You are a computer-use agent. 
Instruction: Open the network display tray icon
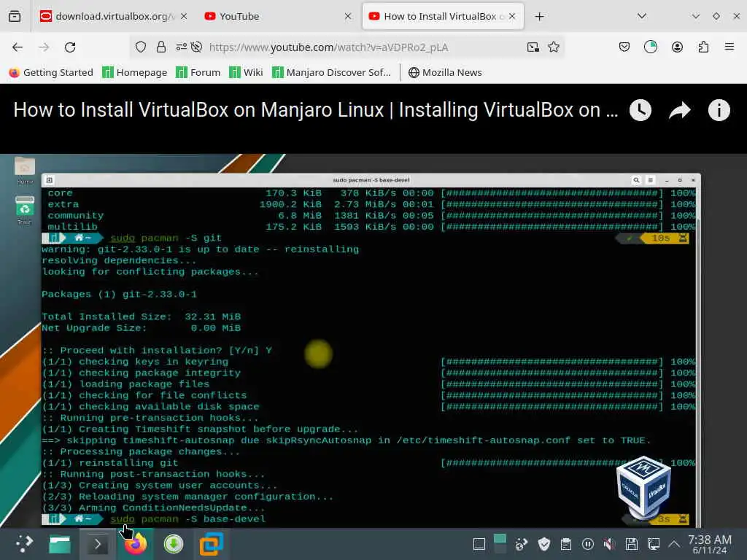(x=654, y=544)
